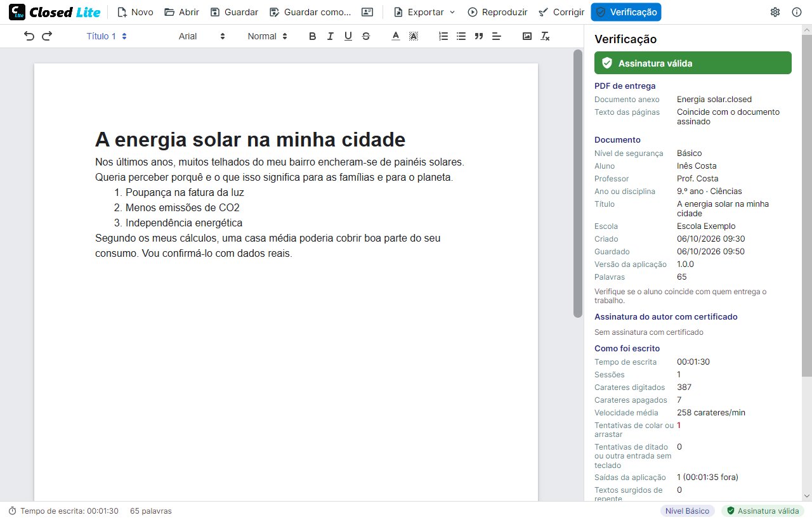The width and height of the screenshot is (812, 520).
Task: Click the list item "Poupança na fatura da luz"
Action: tap(185, 193)
